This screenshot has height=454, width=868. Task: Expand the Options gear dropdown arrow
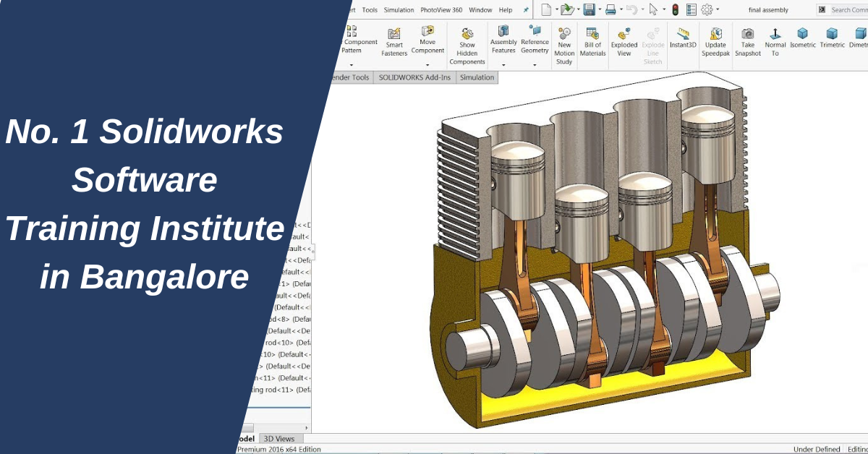[x=717, y=10]
